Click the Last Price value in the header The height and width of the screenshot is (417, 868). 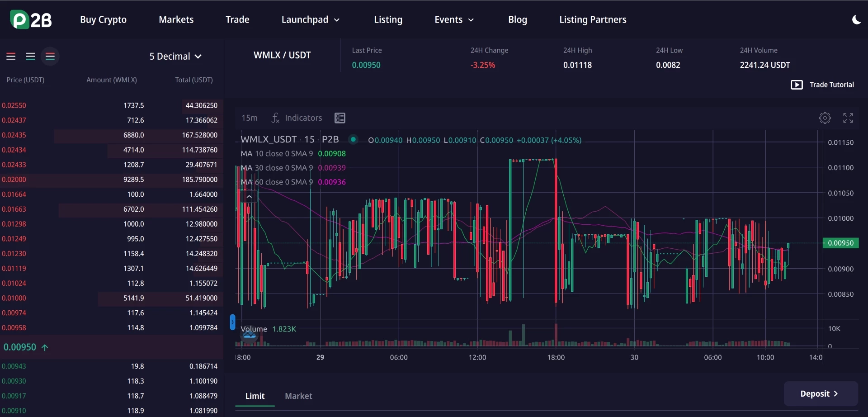(x=366, y=65)
